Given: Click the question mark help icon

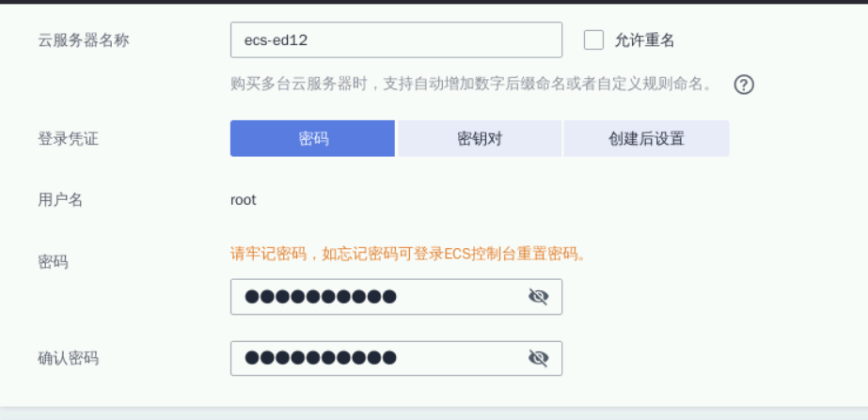Looking at the screenshot, I should pyautogui.click(x=744, y=85).
